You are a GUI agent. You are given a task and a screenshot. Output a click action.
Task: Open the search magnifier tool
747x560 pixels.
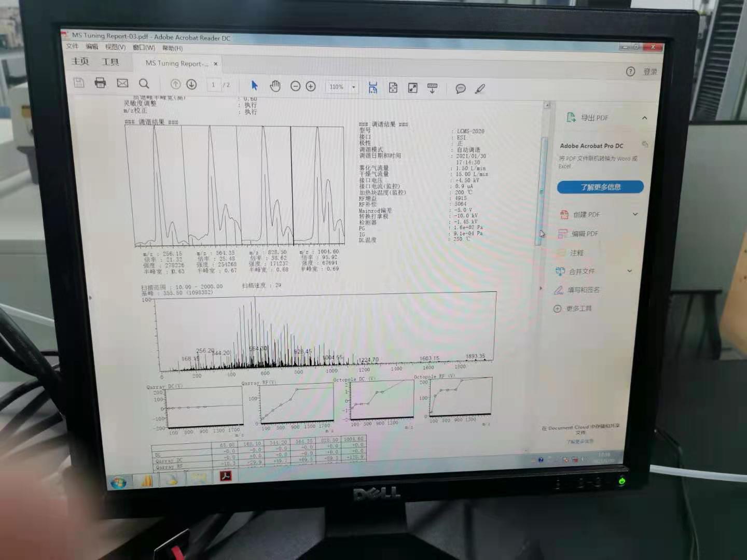point(144,83)
